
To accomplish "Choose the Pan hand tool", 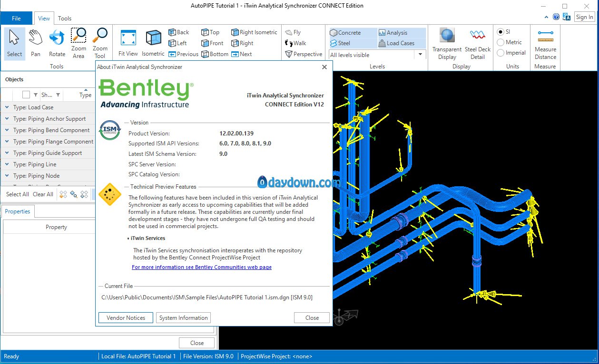I will click(x=36, y=43).
